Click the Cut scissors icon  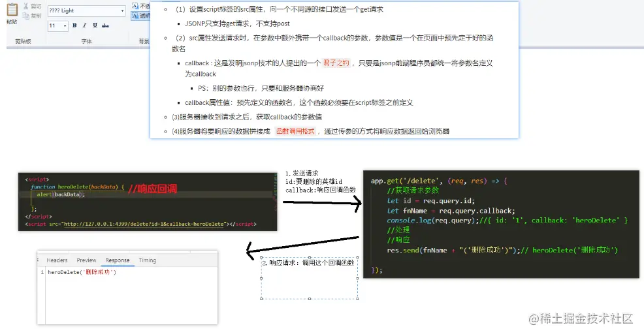click(x=26, y=6)
